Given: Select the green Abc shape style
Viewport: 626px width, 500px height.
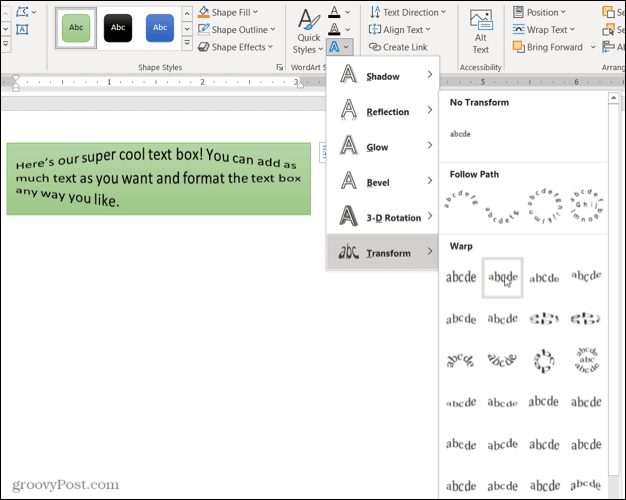Looking at the screenshot, I should (76, 28).
